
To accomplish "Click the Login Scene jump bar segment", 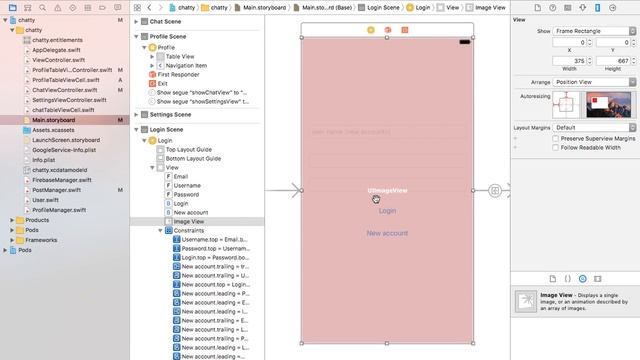I will tap(379, 7).
